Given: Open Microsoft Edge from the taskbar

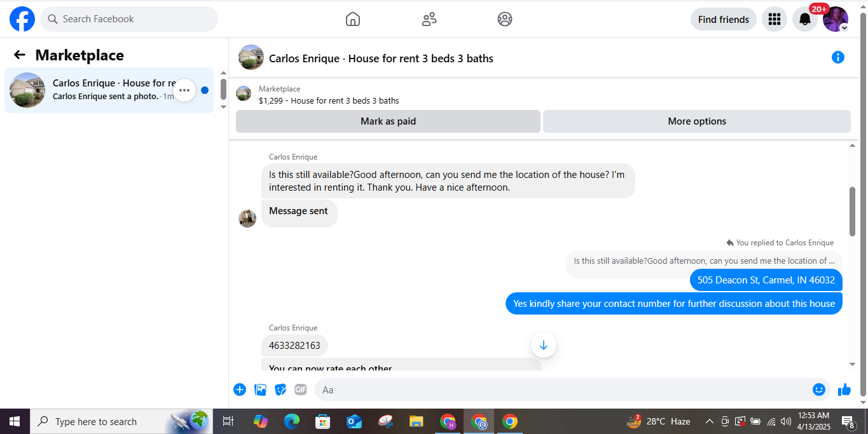Looking at the screenshot, I should [x=292, y=421].
